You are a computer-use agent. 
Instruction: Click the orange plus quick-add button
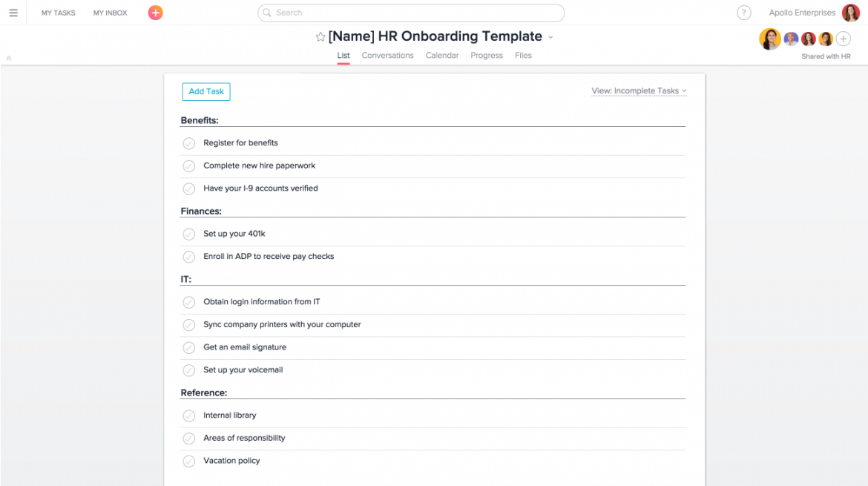155,13
